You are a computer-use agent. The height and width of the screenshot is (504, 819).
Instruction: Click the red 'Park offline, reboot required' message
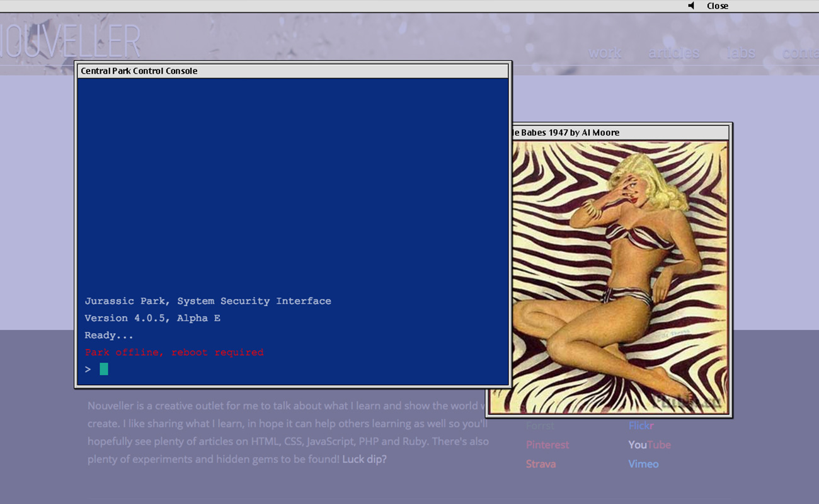point(175,352)
